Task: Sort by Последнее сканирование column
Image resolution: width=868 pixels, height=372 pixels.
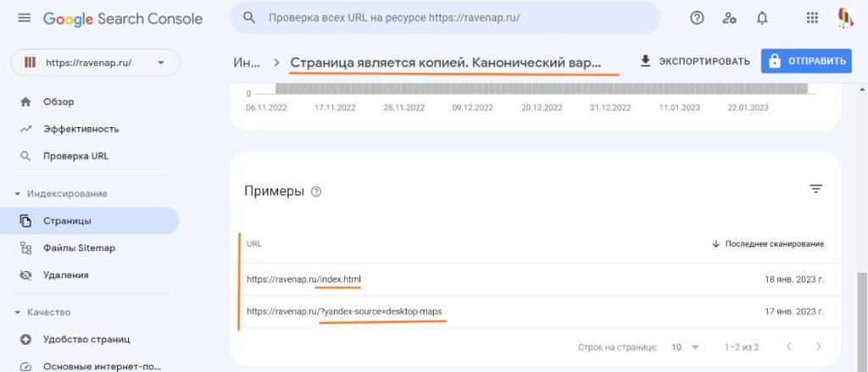Action: (x=768, y=243)
